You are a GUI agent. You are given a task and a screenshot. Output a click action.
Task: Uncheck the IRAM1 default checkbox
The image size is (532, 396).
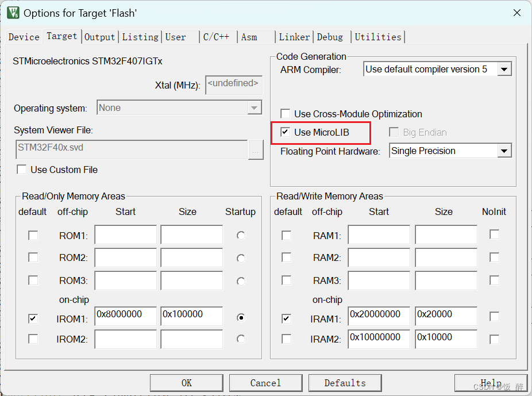coord(286,316)
